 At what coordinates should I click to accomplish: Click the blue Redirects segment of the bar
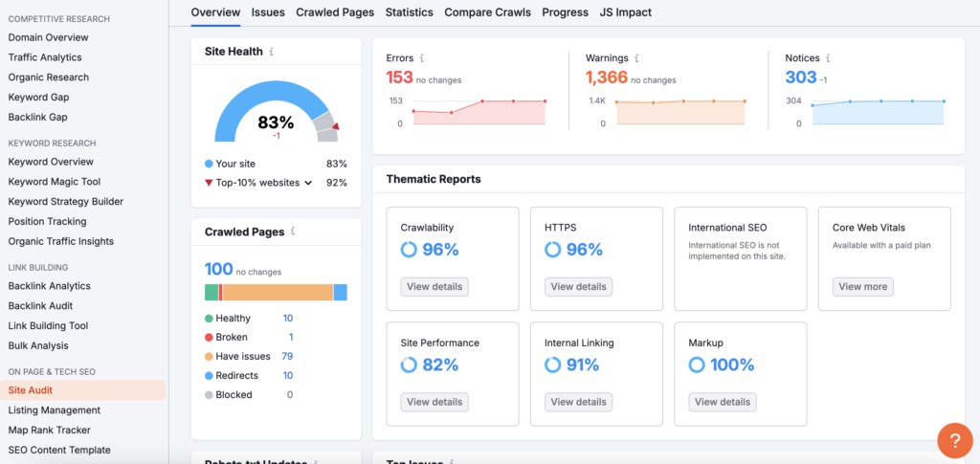(340, 292)
